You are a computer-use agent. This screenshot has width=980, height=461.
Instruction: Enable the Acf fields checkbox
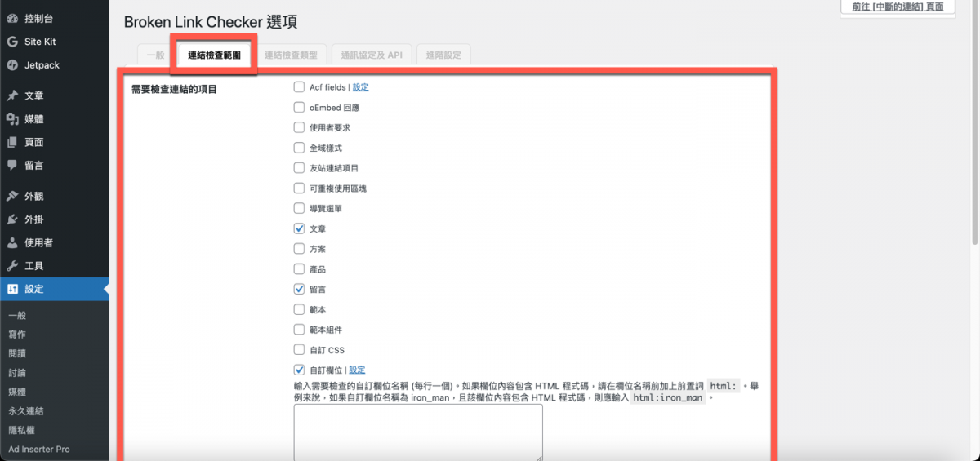coord(299,86)
